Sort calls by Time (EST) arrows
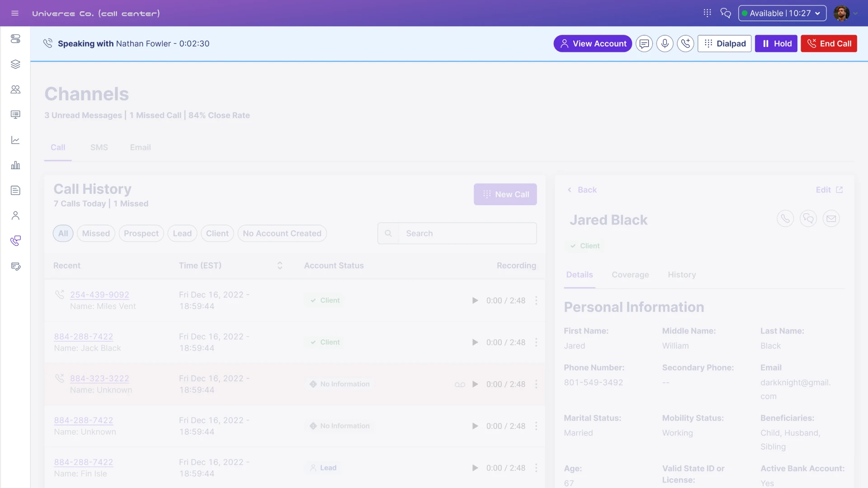The width and height of the screenshot is (868, 488). (x=280, y=266)
